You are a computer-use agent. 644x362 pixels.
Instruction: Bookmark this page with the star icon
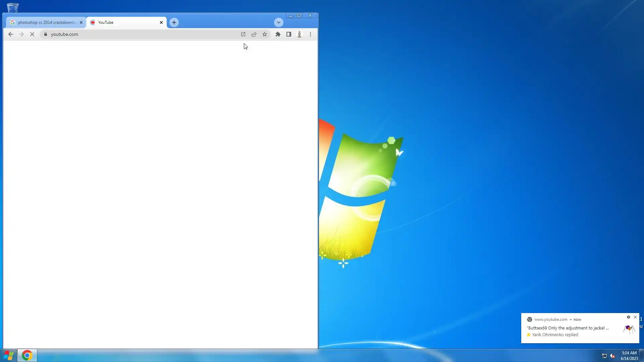(265, 34)
